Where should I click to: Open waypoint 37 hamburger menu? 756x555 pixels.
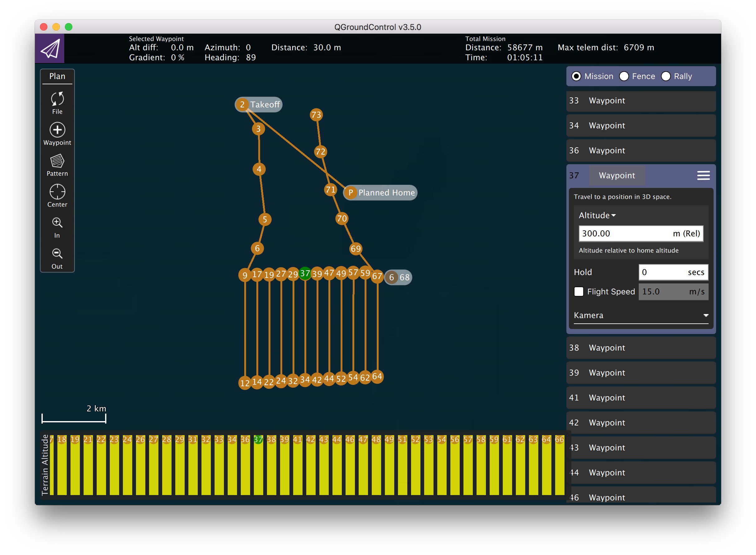[703, 175]
